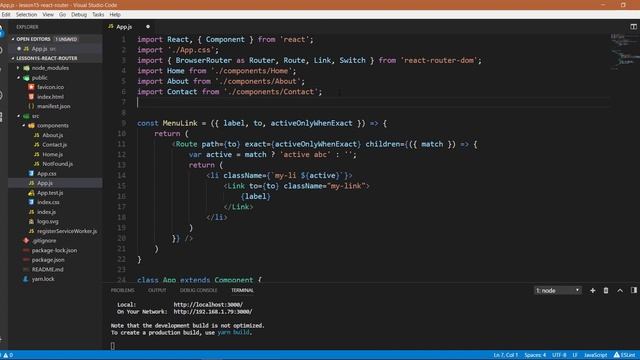Collapse the components folder
The width and height of the screenshot is (640, 360).
tap(23, 126)
